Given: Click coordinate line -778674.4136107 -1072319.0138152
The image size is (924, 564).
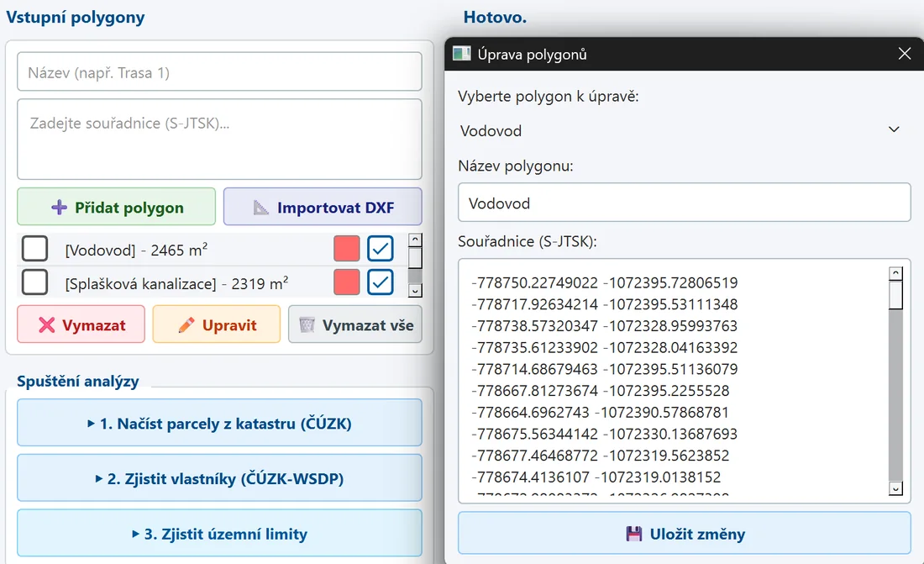Looking at the screenshot, I should pyautogui.click(x=596, y=477).
